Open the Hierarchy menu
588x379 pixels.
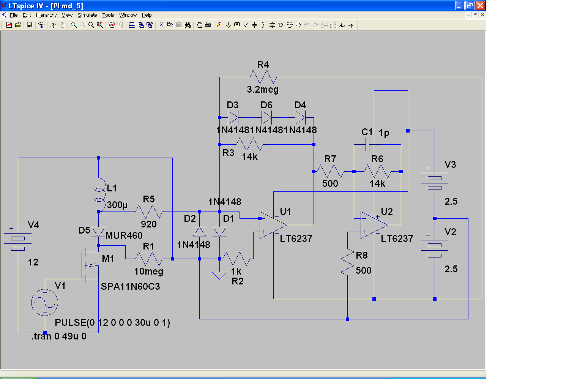click(46, 15)
